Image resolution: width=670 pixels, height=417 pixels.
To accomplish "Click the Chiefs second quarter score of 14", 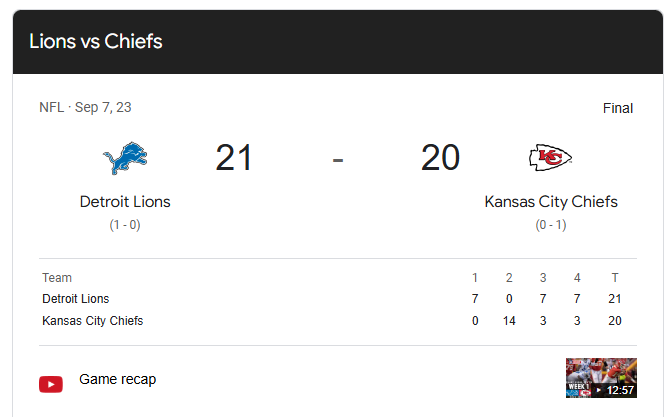I will [509, 321].
